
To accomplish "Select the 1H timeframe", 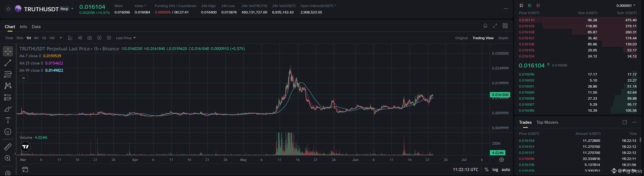I will (28, 38).
